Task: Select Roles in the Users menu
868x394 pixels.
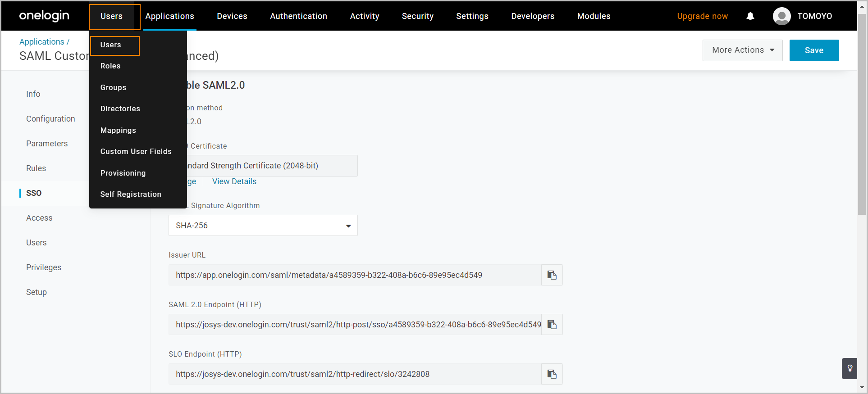Action: click(110, 66)
